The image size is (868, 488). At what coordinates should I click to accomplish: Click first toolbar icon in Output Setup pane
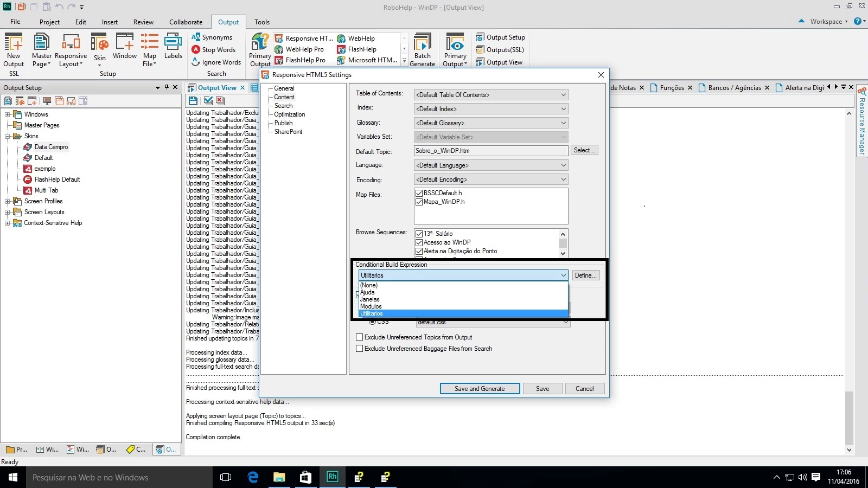click(x=8, y=101)
